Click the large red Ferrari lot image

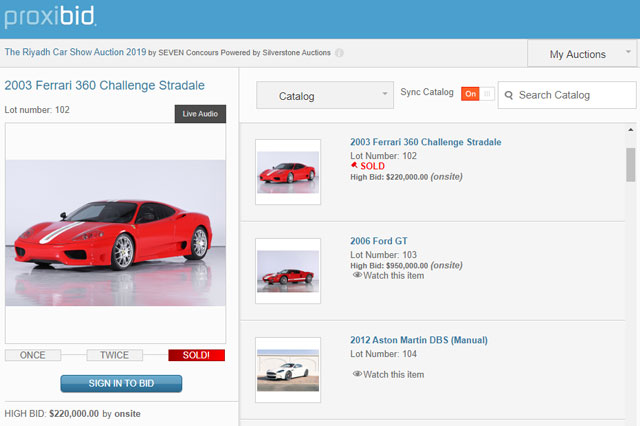(116, 233)
